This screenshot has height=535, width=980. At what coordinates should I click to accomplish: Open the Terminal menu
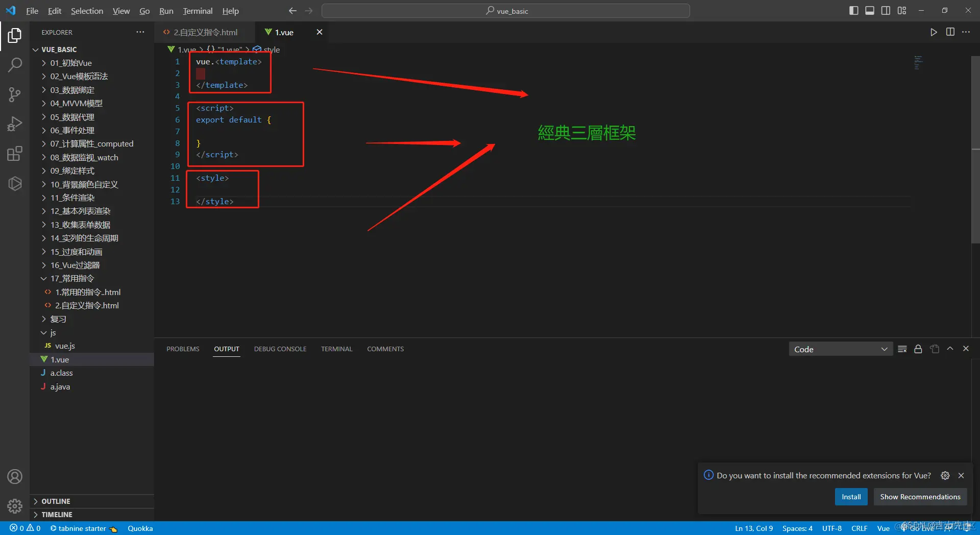click(x=198, y=11)
